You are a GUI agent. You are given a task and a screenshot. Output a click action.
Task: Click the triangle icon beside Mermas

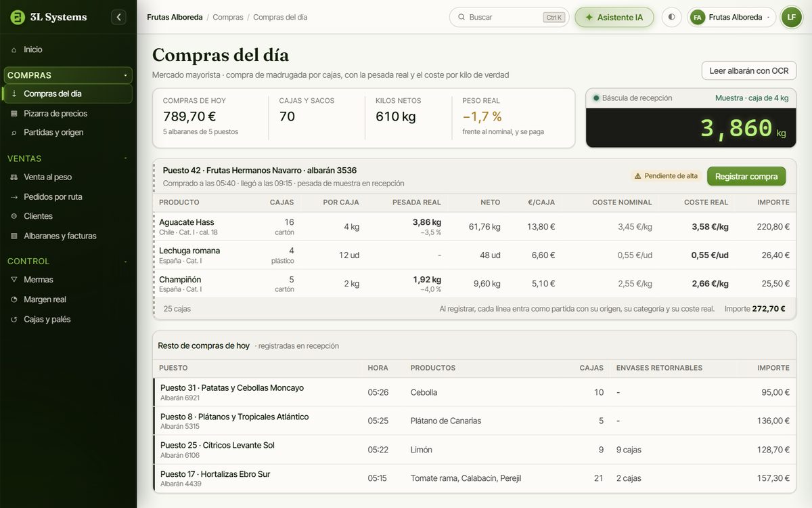pyautogui.click(x=14, y=280)
